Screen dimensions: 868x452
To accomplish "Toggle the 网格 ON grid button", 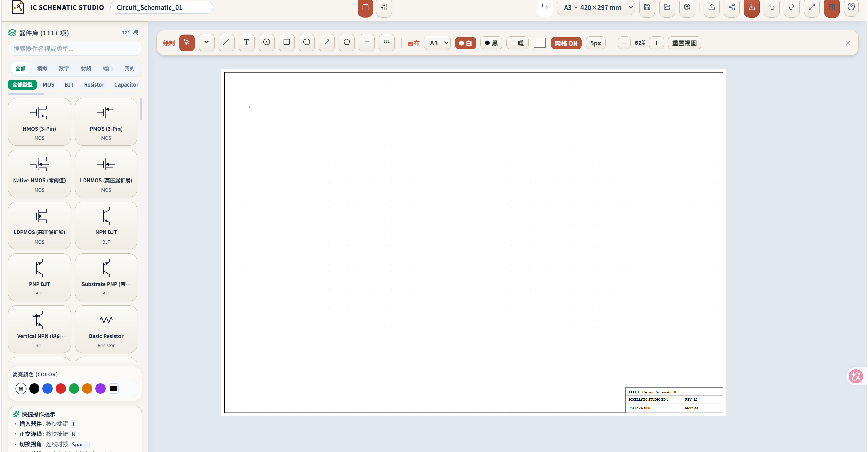I will pyautogui.click(x=566, y=43).
